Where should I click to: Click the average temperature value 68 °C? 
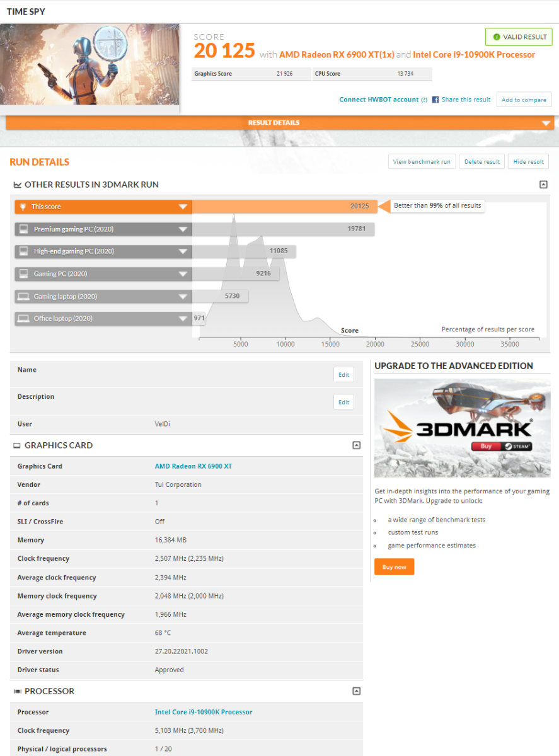tap(163, 633)
